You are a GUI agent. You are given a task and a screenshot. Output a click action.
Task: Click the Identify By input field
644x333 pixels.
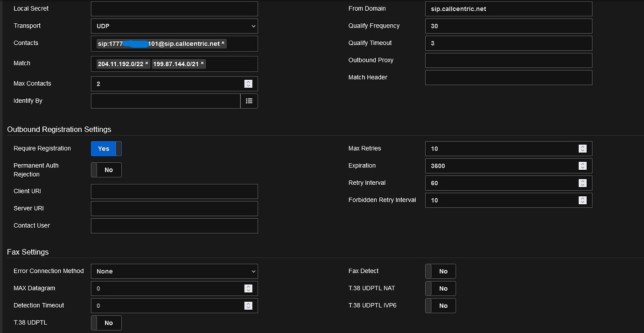coord(166,101)
